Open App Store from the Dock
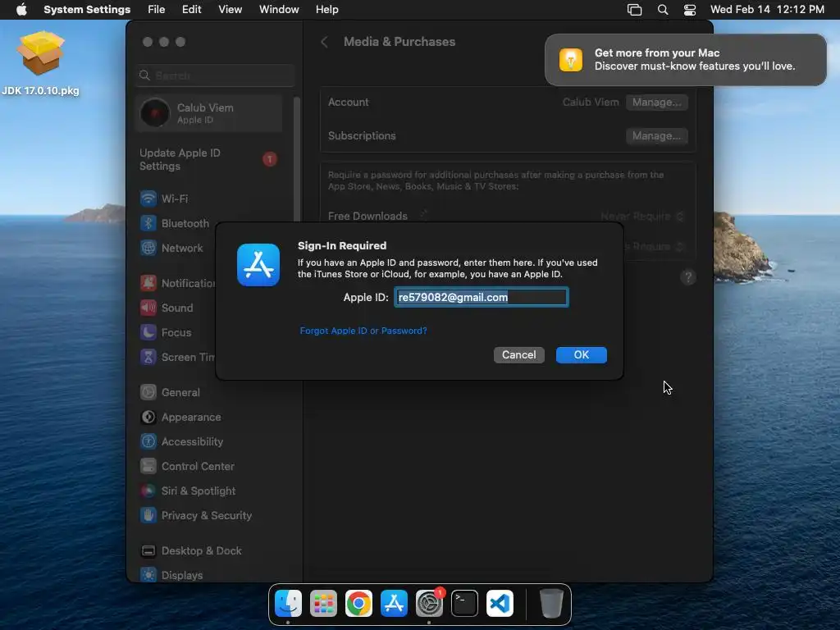This screenshot has height=630, width=840. coord(395,603)
